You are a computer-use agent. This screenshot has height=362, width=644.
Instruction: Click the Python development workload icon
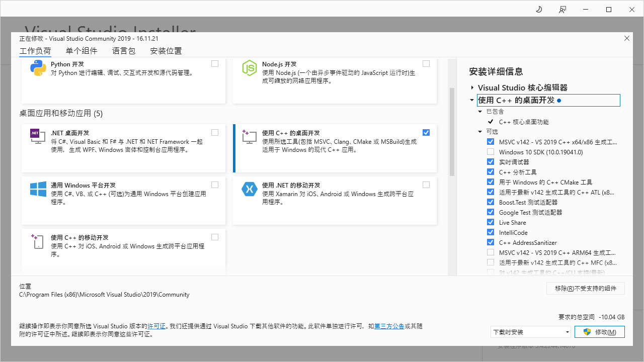coord(38,68)
